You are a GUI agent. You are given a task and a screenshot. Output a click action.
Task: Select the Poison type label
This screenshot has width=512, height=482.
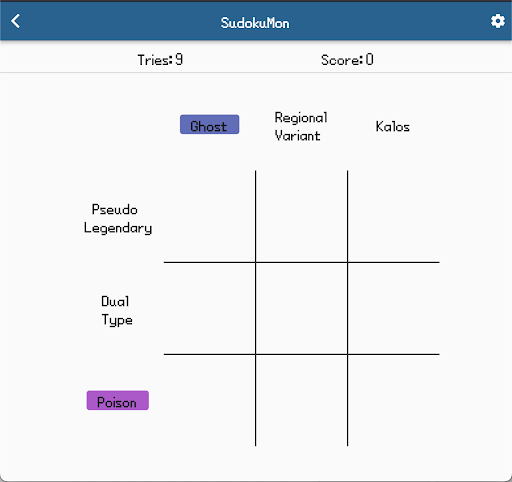(118, 400)
